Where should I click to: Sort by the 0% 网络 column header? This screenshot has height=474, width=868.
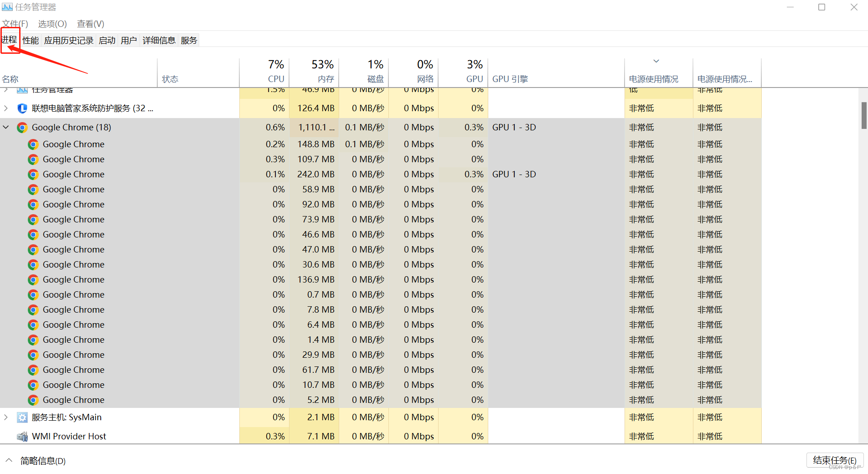coord(413,73)
